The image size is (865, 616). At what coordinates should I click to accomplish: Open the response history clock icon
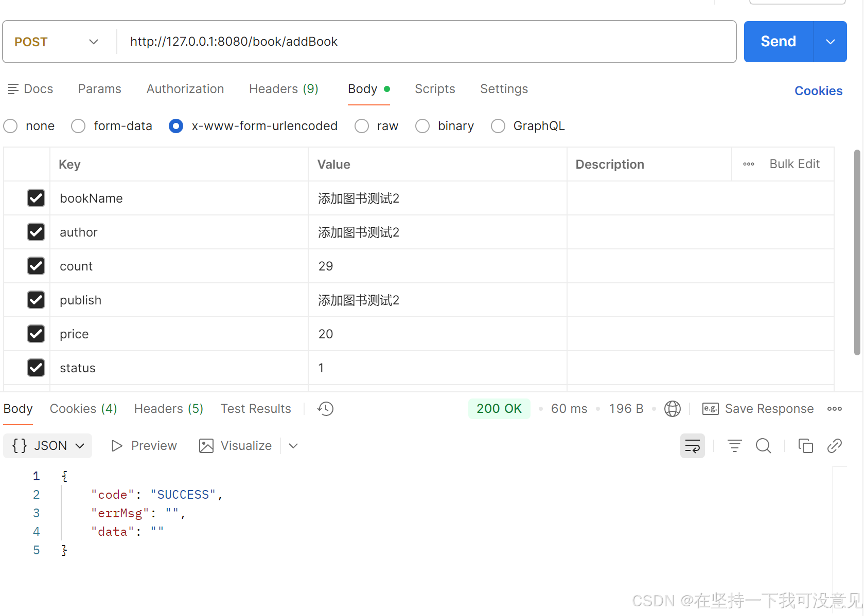(325, 409)
